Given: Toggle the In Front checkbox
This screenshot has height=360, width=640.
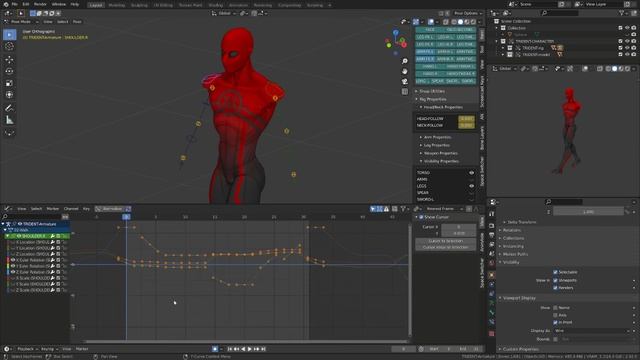Looking at the screenshot, I should coord(555,322).
